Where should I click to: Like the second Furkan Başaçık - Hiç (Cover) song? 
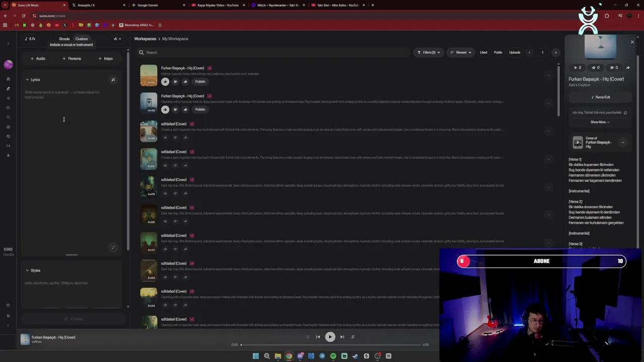coord(165,110)
